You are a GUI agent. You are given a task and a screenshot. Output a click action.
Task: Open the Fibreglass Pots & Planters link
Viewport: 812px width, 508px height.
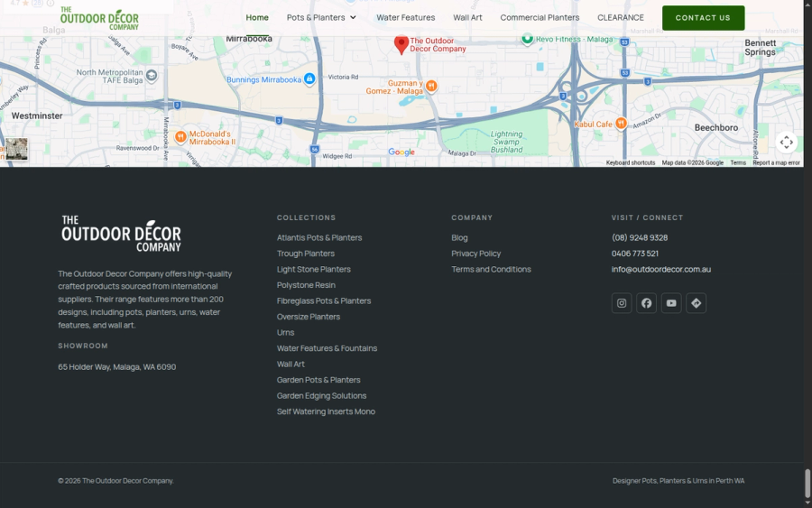coord(324,300)
